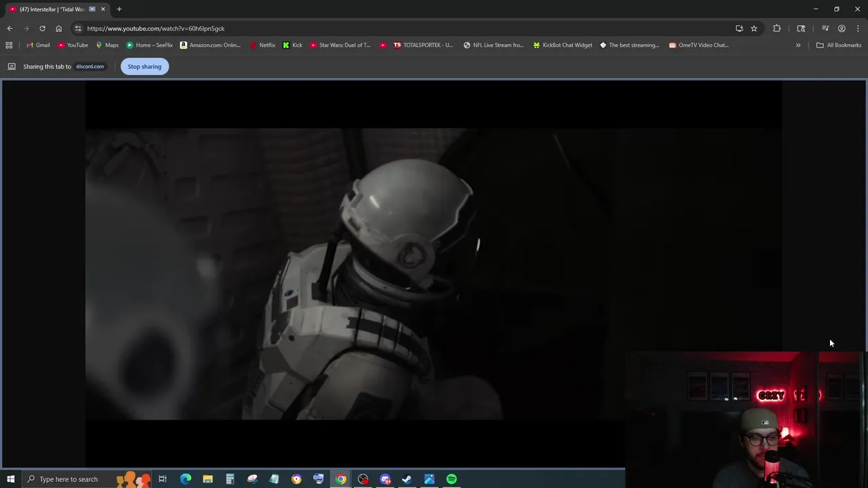Open the Windows Start menu

pyautogui.click(x=10, y=479)
